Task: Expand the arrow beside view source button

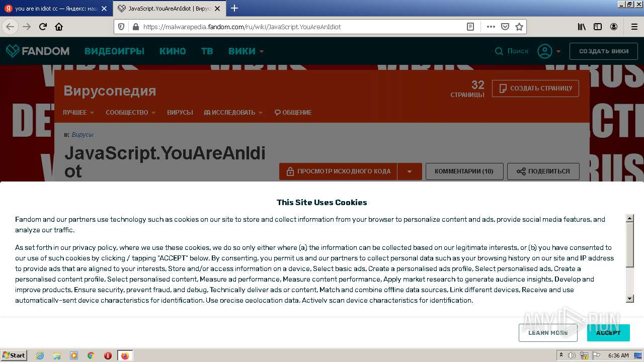Action: coord(410,171)
